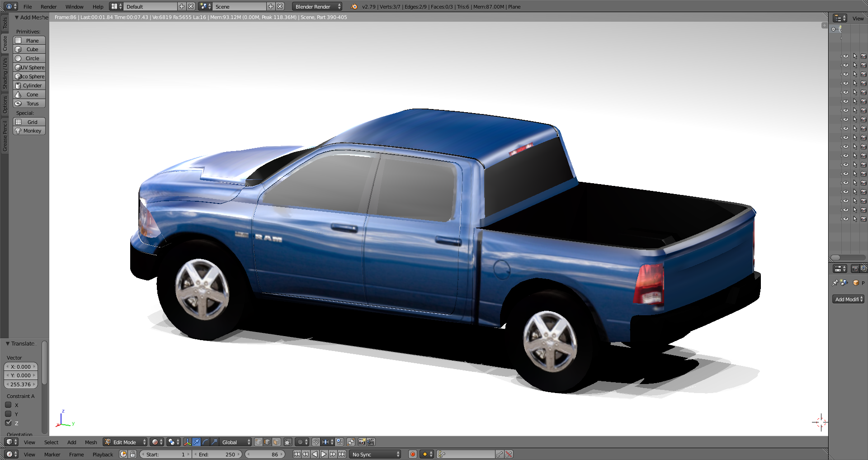Jump to the last frame
This screenshot has width=868, height=460.
click(x=342, y=455)
